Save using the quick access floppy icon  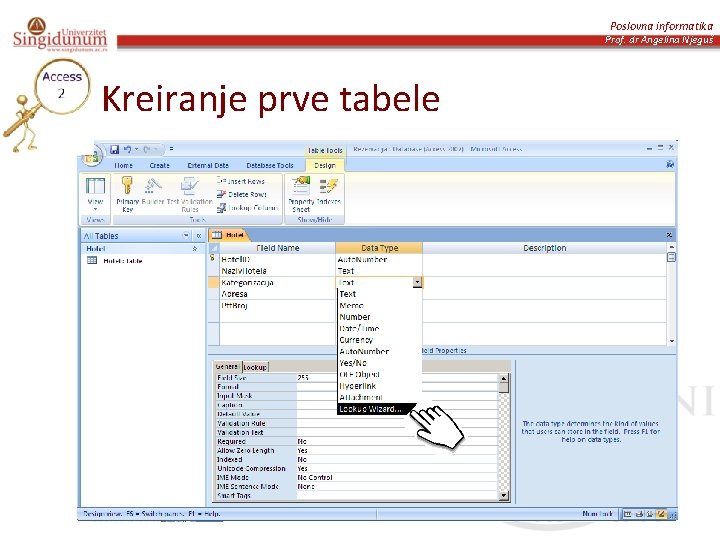[115, 149]
